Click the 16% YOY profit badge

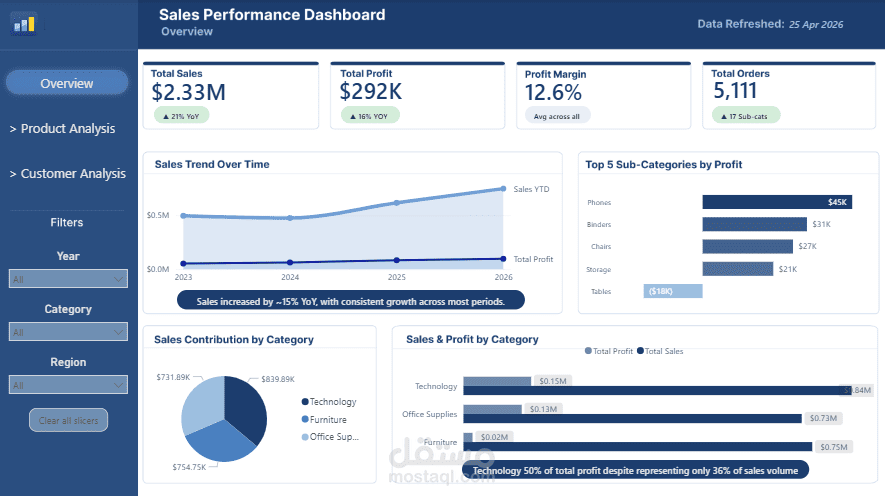(x=370, y=116)
